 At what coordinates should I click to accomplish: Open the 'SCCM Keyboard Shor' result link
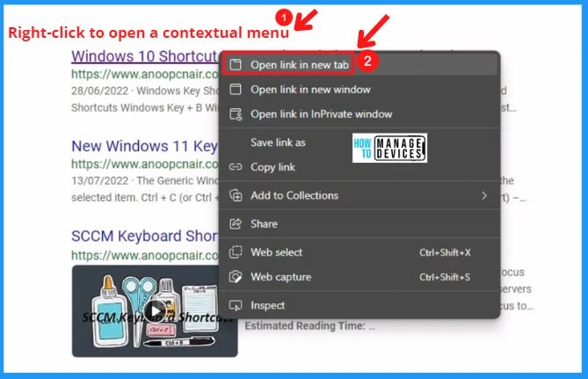pos(145,236)
